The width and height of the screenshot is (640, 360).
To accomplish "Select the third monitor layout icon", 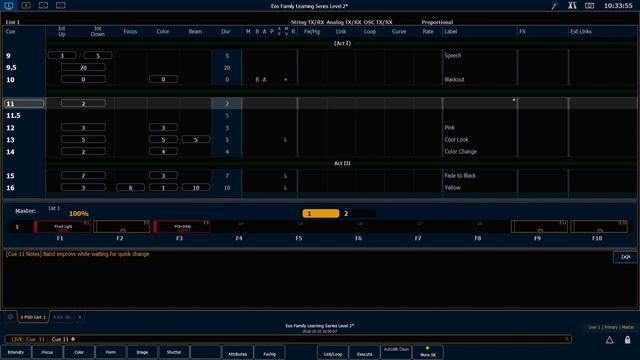I will tap(43, 5).
